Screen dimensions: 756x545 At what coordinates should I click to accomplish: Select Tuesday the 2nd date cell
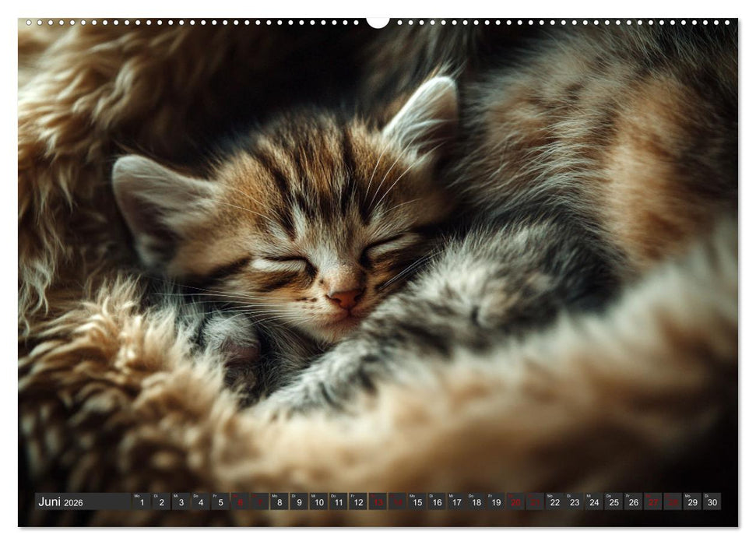coord(161,502)
